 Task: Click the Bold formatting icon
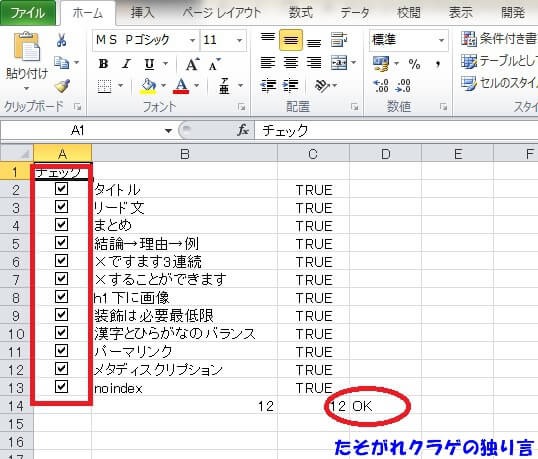coord(103,64)
